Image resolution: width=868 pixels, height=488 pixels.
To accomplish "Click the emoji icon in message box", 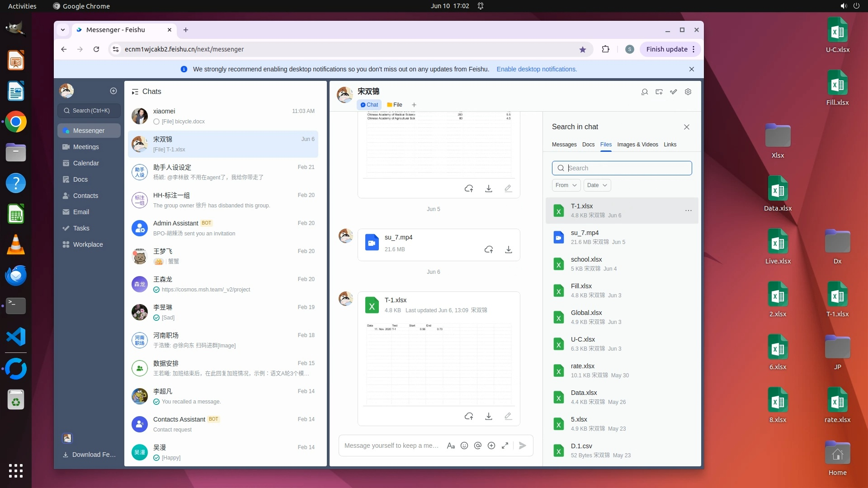I will [464, 446].
